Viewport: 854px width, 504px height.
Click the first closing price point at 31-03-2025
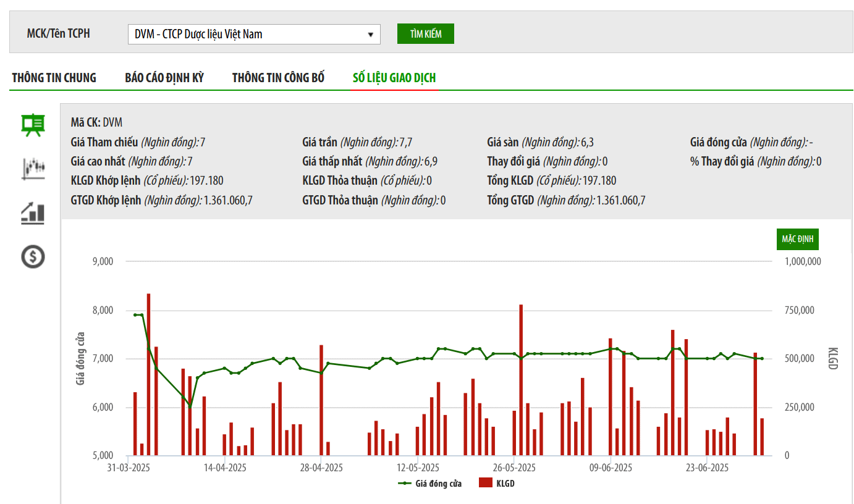coord(135,315)
